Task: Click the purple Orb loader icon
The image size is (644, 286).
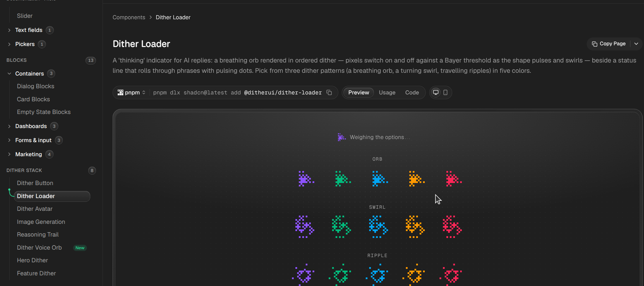Action: tap(306, 179)
